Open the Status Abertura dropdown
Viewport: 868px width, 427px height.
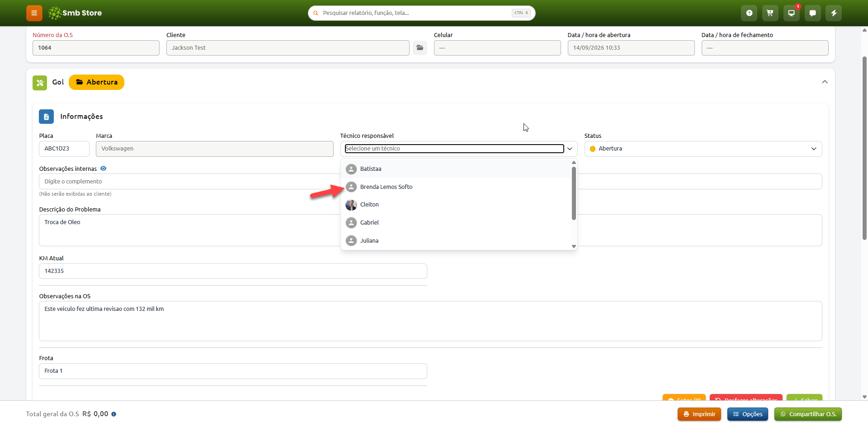pyautogui.click(x=703, y=149)
